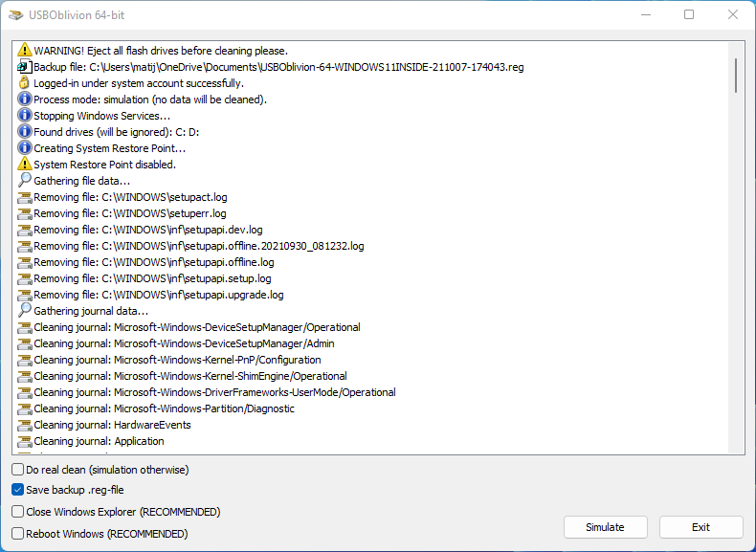Select 'Cleaning journal: Application' line
This screenshot has width=756, height=552.
click(99, 442)
